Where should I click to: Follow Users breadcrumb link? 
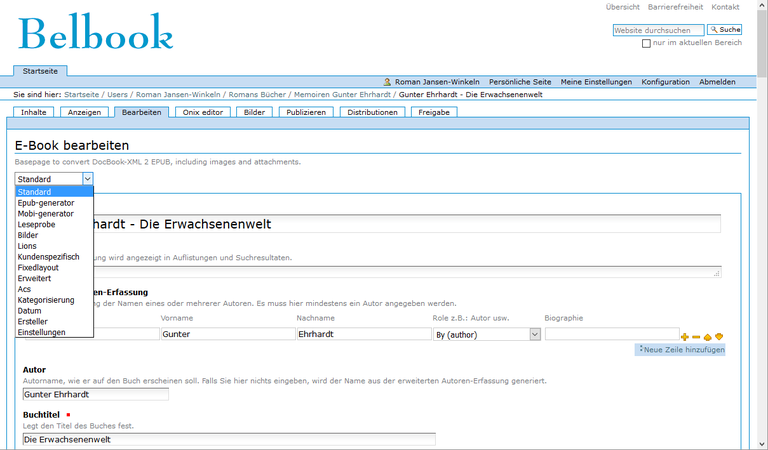click(118, 95)
